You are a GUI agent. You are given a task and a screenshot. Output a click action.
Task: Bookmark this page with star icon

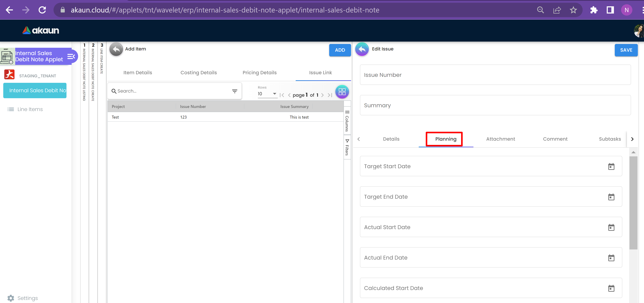tap(573, 10)
